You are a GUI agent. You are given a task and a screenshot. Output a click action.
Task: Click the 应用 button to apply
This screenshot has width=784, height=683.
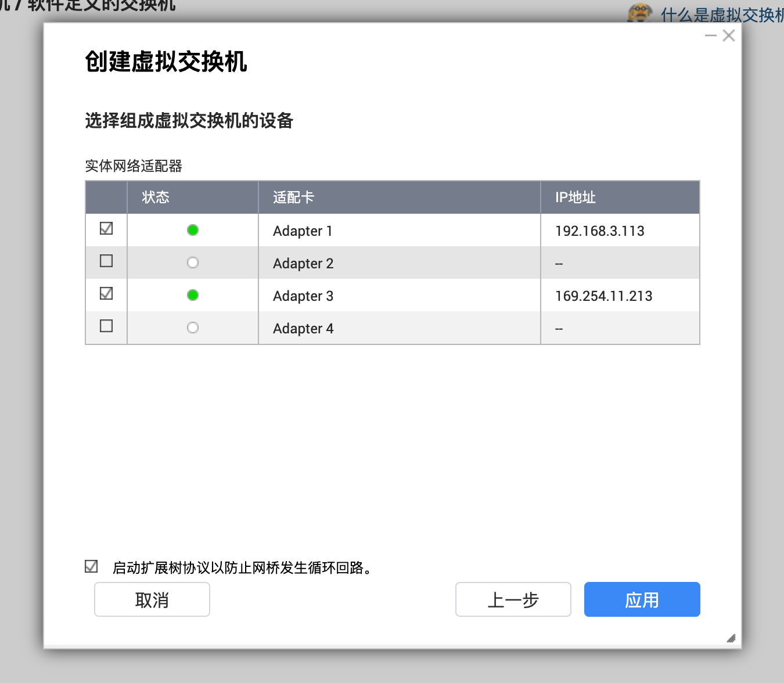coord(642,599)
